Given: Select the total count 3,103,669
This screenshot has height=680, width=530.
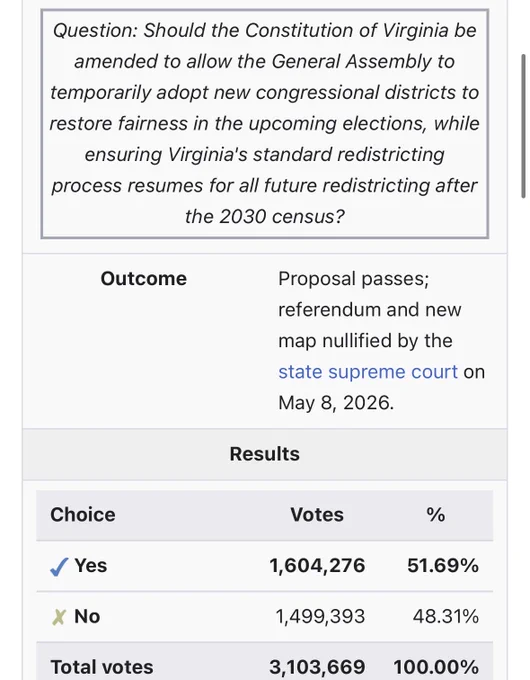Looking at the screenshot, I should [317, 667].
